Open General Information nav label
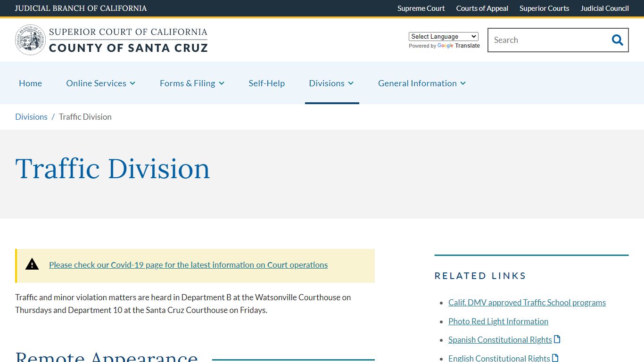Image resolution: width=644 pixels, height=362 pixels. click(417, 83)
